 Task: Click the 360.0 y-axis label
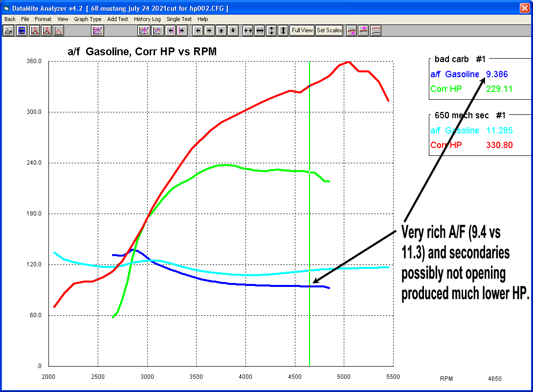[x=34, y=61]
